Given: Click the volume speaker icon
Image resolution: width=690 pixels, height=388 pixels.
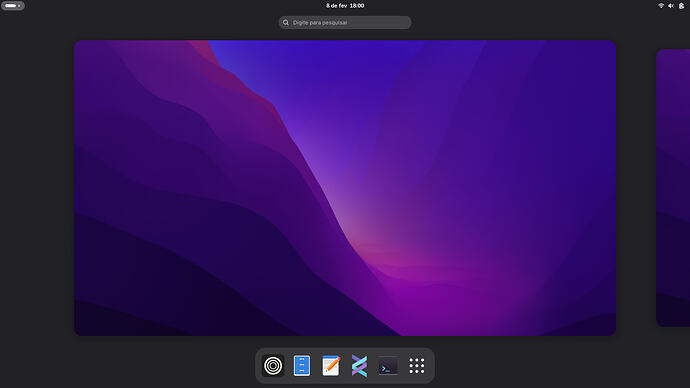Looking at the screenshot, I should 671,6.
